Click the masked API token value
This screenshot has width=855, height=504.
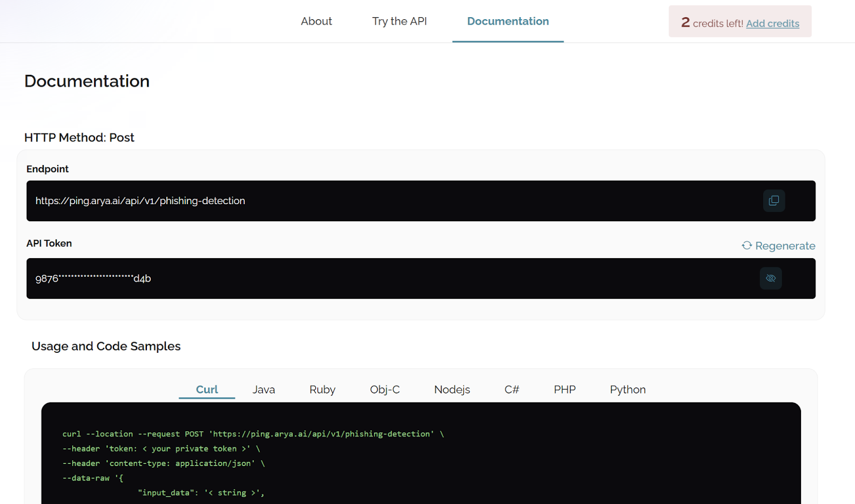93,278
